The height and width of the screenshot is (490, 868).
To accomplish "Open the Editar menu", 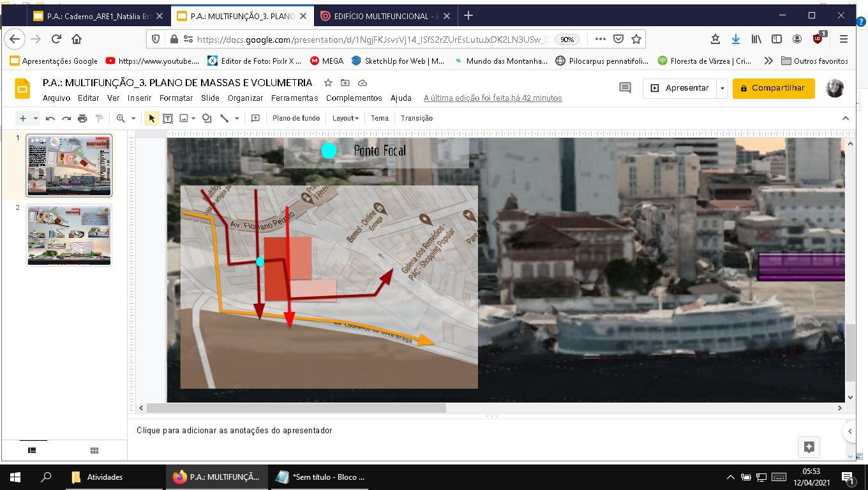I will coord(89,98).
